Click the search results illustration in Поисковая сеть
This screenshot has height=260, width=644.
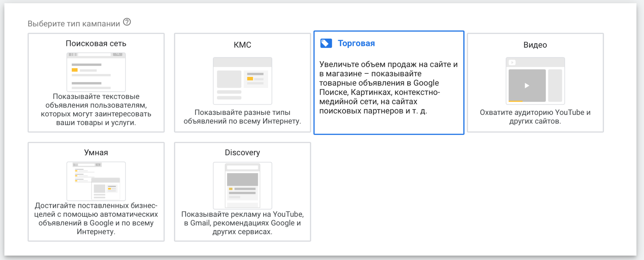coord(96,72)
